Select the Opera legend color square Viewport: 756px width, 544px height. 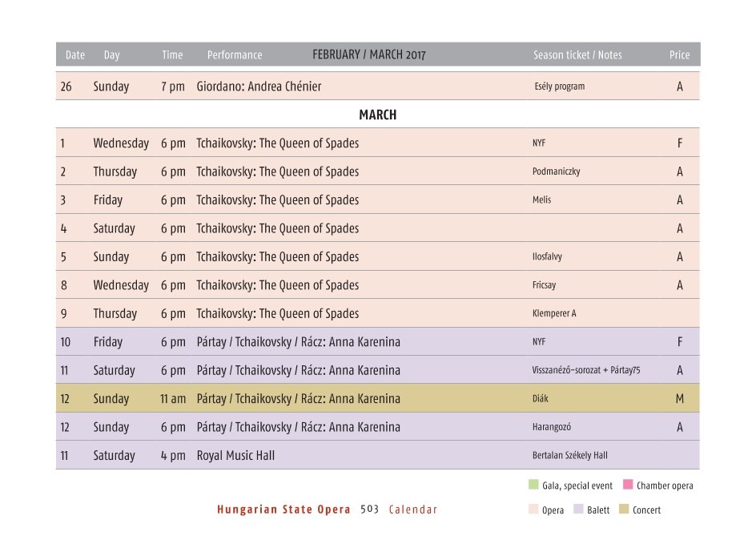tap(533, 510)
